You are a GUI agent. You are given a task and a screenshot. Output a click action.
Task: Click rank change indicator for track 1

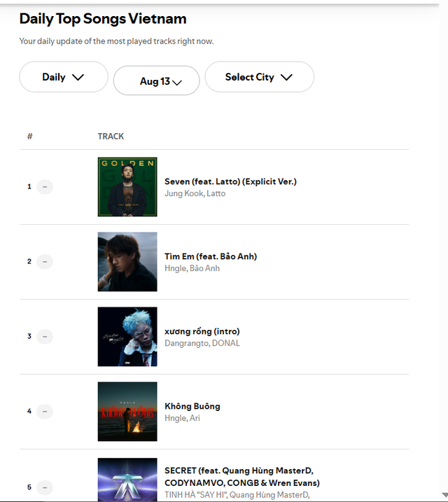pyautogui.click(x=45, y=187)
